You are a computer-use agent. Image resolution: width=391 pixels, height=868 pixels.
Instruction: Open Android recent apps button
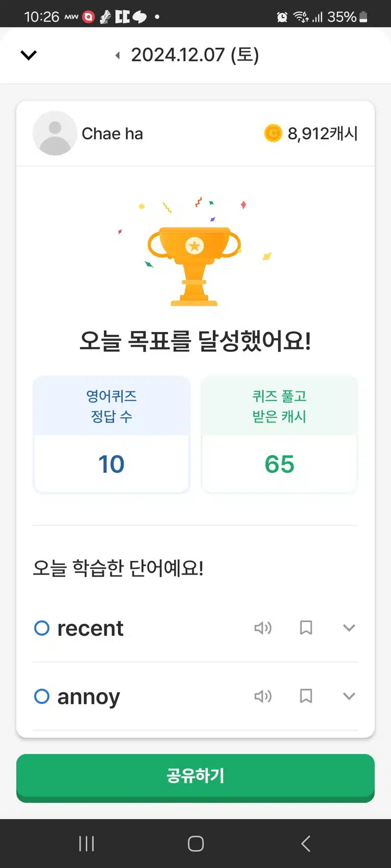[87, 844]
